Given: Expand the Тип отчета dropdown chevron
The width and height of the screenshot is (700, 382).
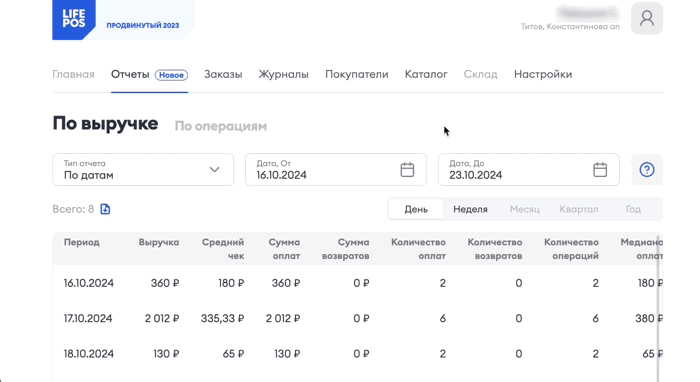Looking at the screenshot, I should pos(215,170).
